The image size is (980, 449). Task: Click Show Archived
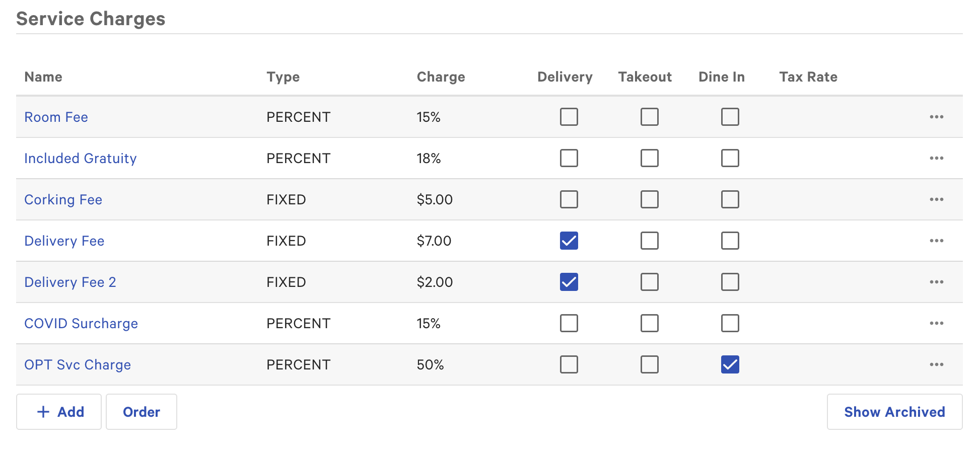tap(894, 412)
